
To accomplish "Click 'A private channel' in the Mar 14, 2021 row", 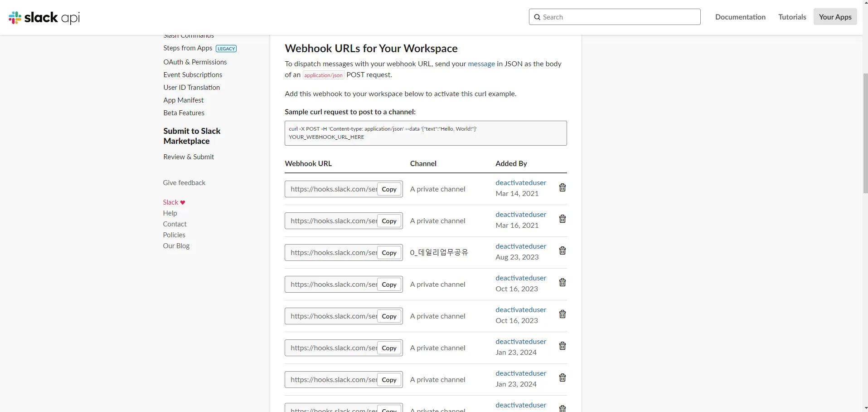I will 438,189.
